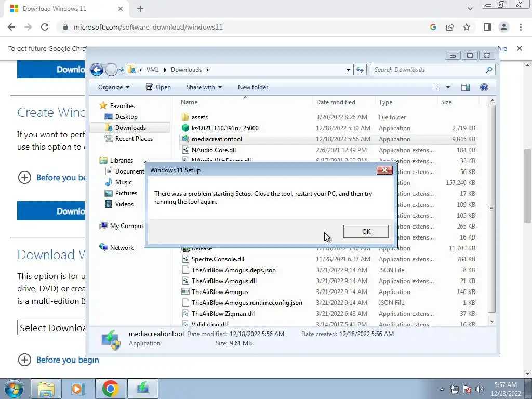This screenshot has width=532, height=399.
Task: Dismiss the Chrome update notification bar
Action: [519, 48]
